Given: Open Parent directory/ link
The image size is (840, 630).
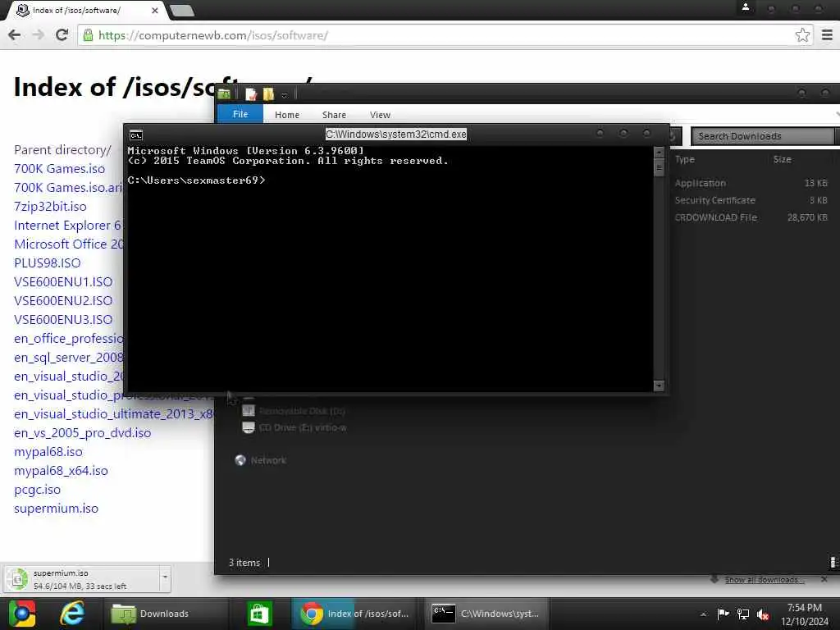Looking at the screenshot, I should tap(62, 150).
